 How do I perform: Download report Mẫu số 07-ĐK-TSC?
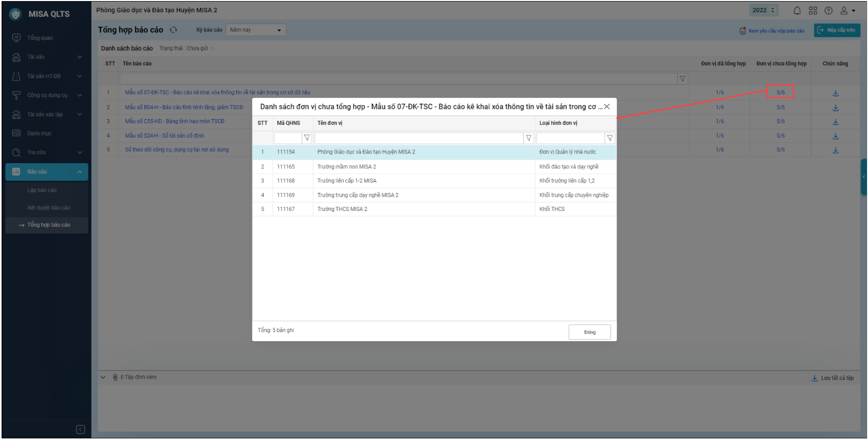click(x=836, y=93)
